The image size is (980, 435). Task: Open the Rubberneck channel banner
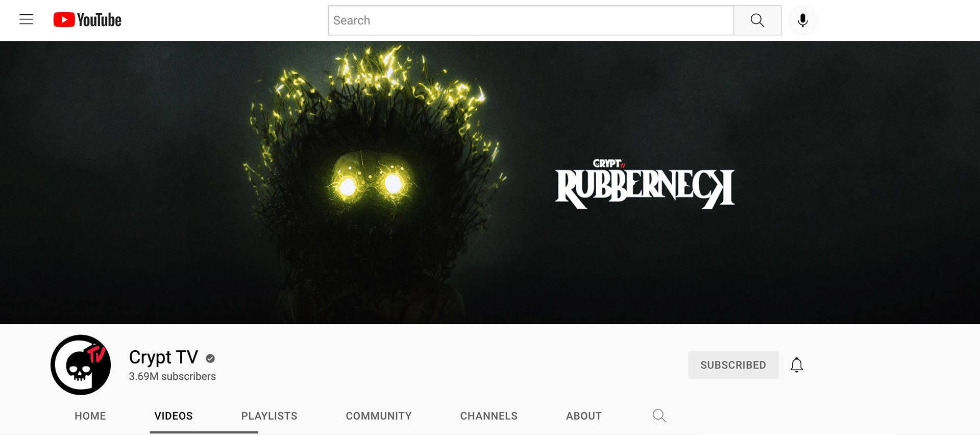click(490, 182)
